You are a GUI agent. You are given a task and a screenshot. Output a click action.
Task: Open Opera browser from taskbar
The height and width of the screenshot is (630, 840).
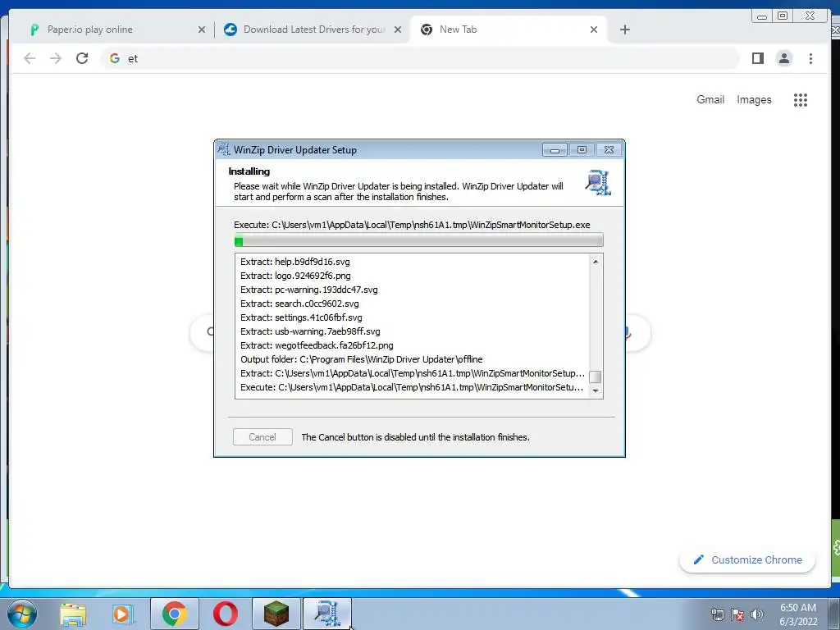pos(226,614)
